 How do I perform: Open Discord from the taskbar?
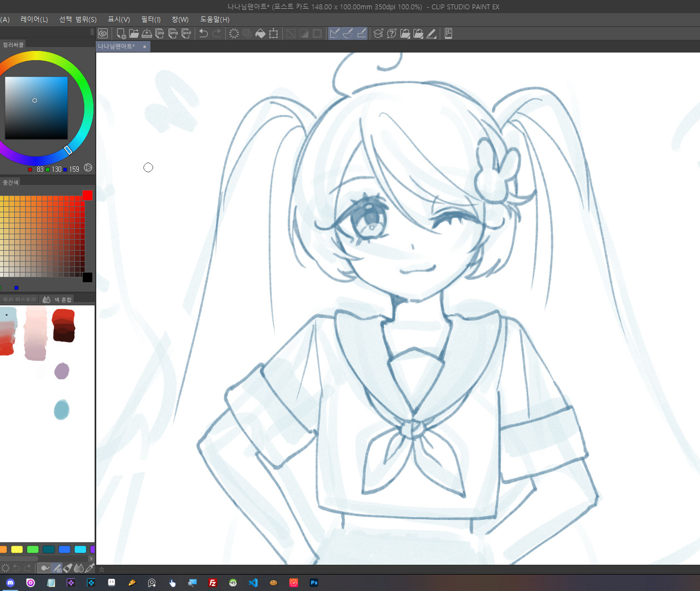click(x=10, y=583)
